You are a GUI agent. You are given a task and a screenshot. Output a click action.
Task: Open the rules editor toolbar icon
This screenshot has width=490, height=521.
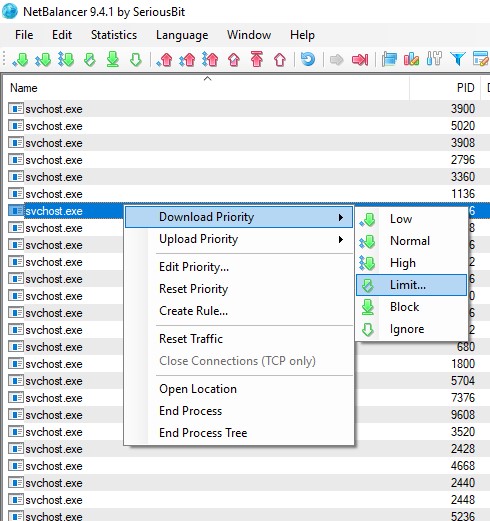tap(481, 59)
